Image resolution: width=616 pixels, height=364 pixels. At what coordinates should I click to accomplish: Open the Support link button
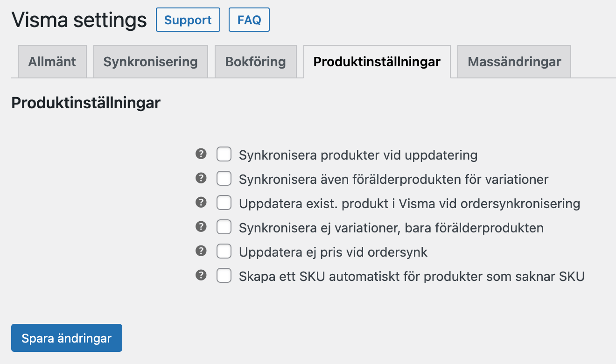[188, 20]
